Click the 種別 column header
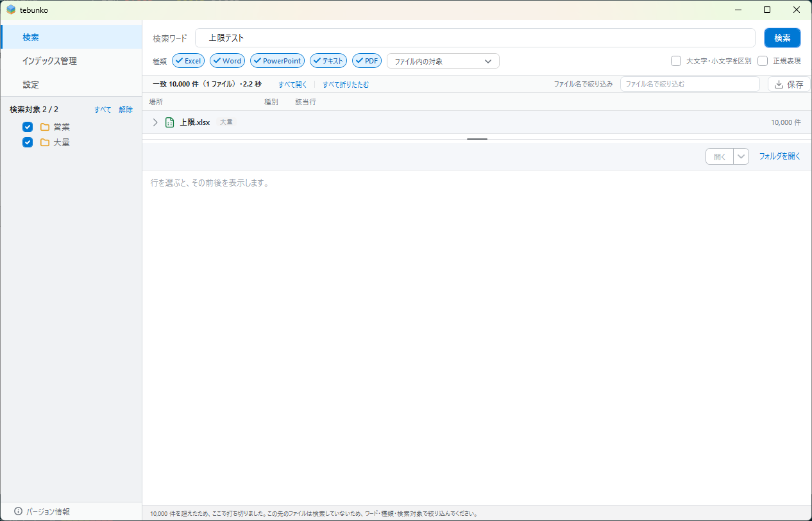The image size is (812, 521). point(271,102)
